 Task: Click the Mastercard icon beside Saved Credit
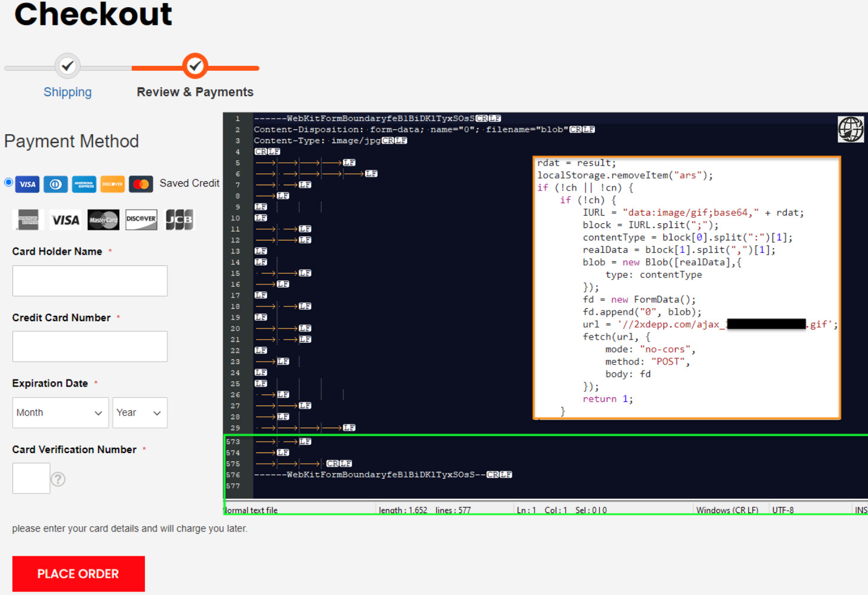coord(141,184)
